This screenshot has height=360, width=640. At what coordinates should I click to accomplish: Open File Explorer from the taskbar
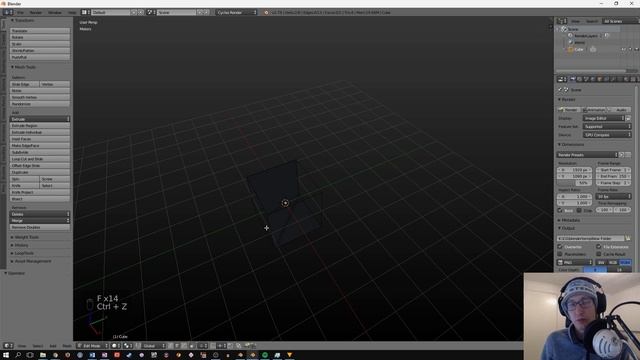click(x=42, y=355)
